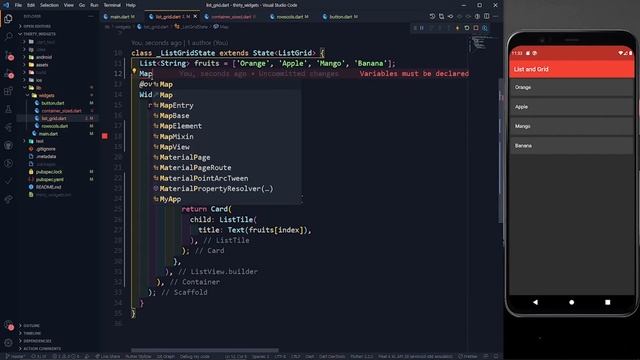This screenshot has width=640, height=360.
Task: Tap the Android back button on the emulator
Action: [x=535, y=302]
